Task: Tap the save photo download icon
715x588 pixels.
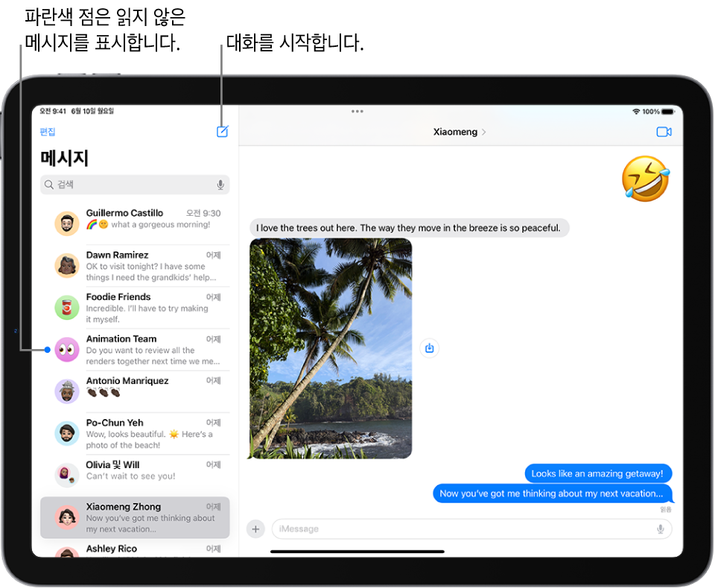Action: pos(429,348)
